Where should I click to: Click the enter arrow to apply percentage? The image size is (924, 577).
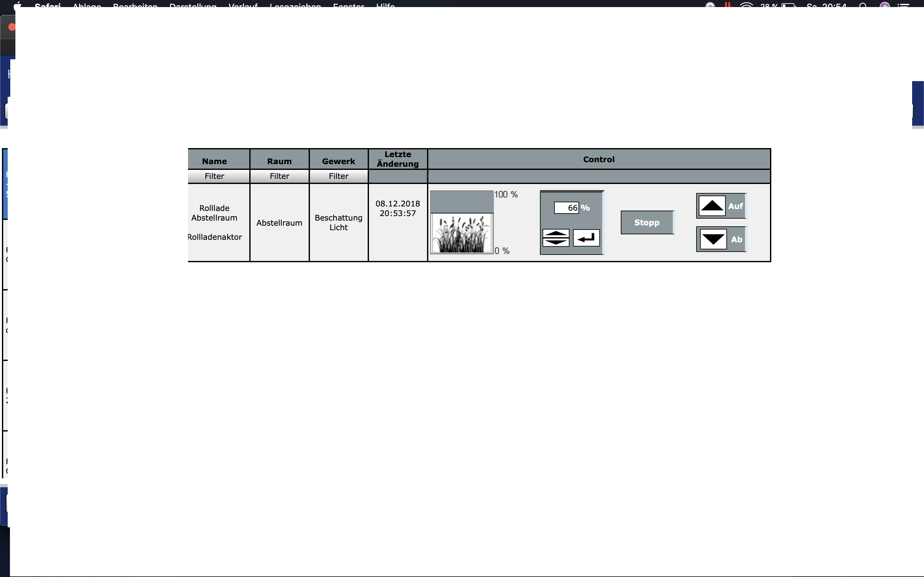pyautogui.click(x=586, y=238)
